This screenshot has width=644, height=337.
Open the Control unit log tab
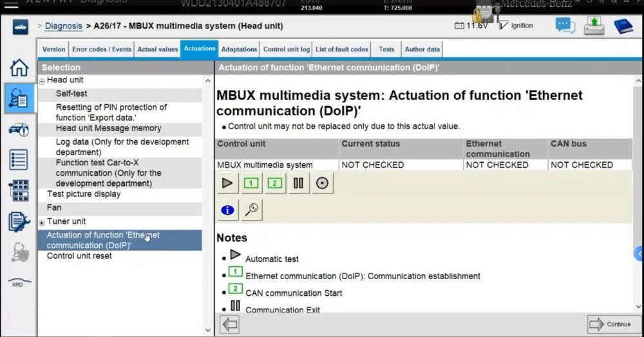point(287,49)
